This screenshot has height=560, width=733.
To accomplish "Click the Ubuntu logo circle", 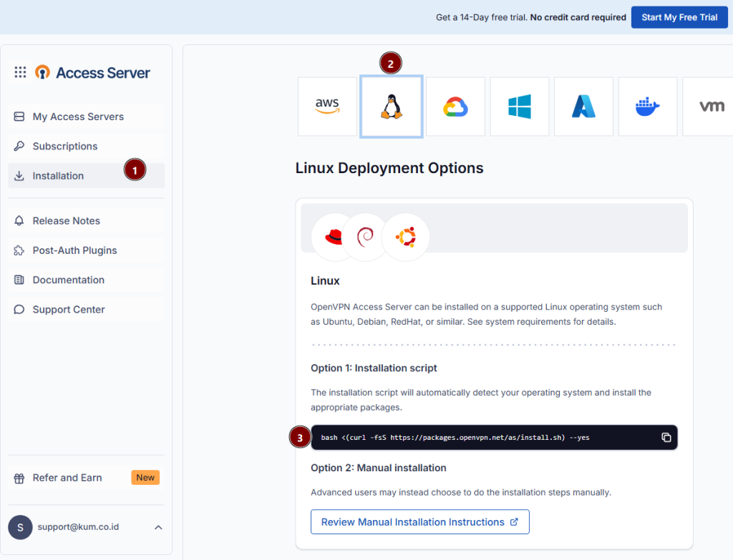I will [x=405, y=237].
